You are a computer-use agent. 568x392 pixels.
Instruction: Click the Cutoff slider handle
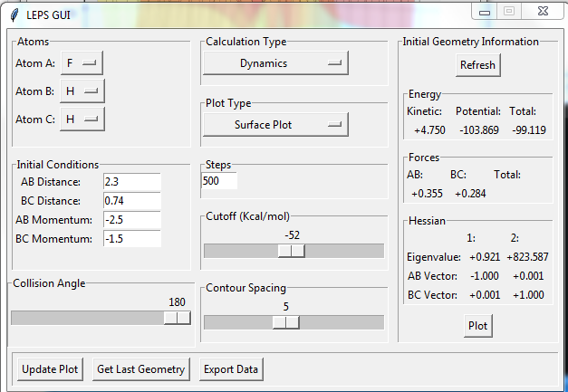tap(292, 251)
